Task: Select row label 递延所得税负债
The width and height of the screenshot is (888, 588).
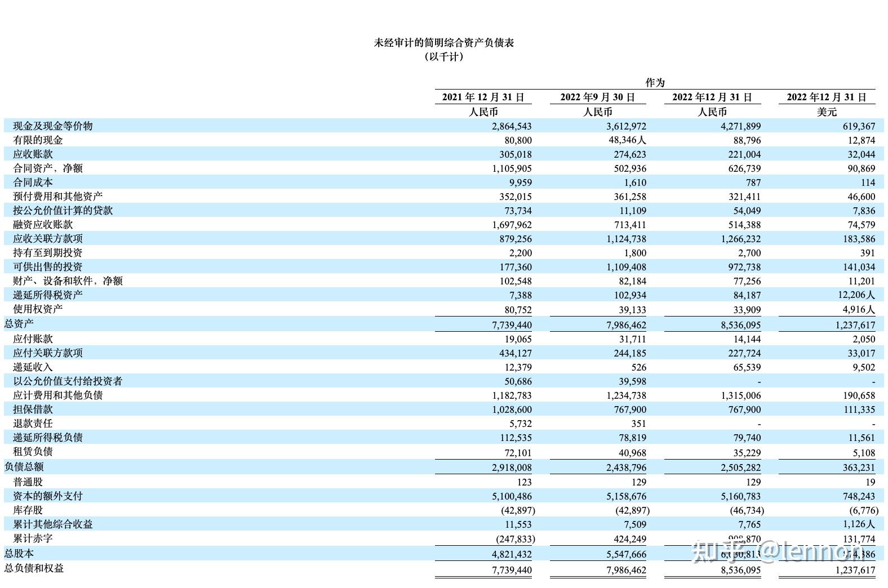Action: 48,437
